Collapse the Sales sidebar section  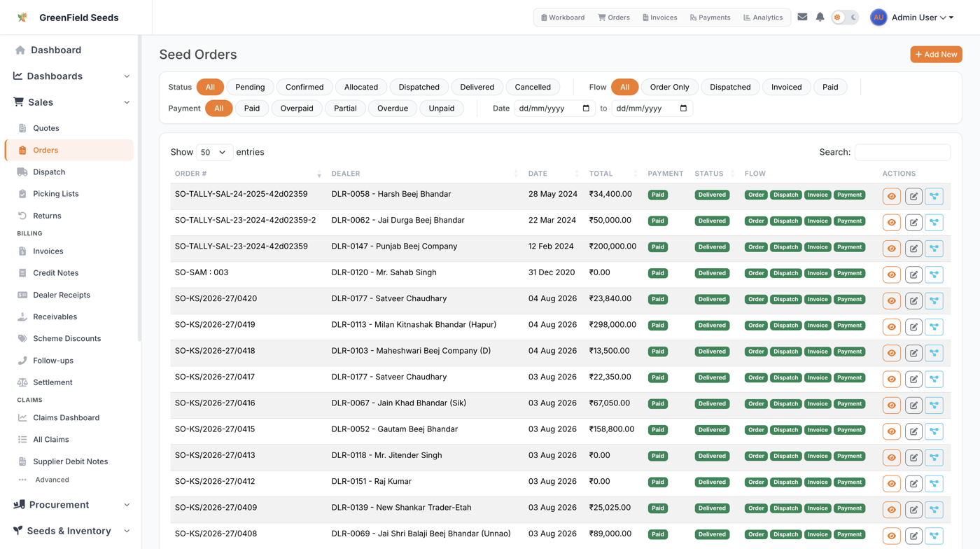(x=71, y=102)
